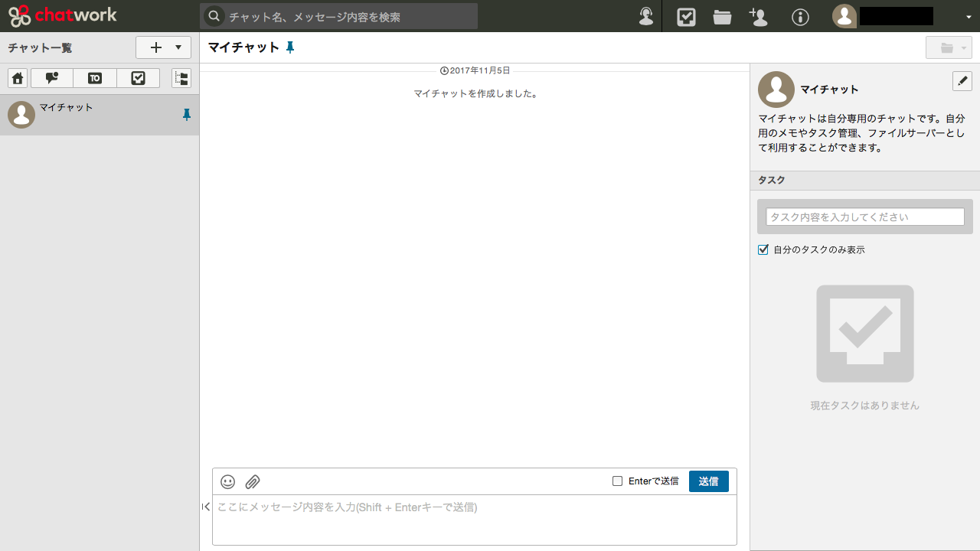The height and width of the screenshot is (551, 980).
Task: Click the マイチャット avatar in the right panel
Action: (776, 90)
